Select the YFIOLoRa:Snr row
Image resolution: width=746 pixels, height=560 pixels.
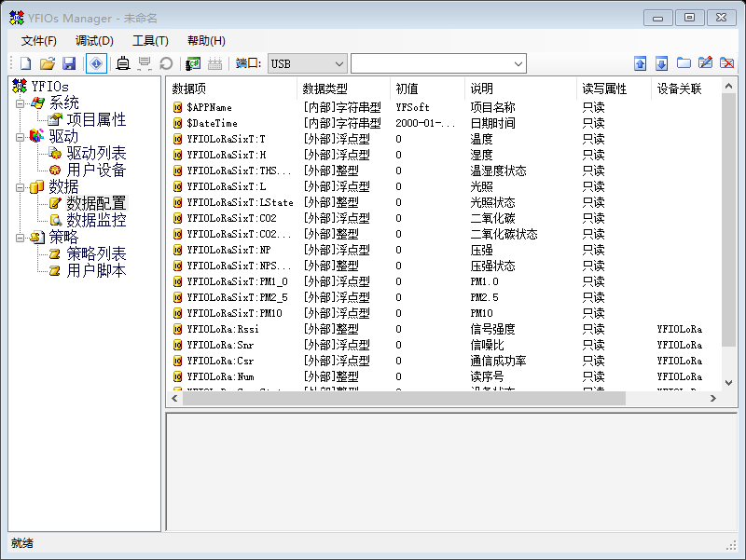click(x=444, y=345)
